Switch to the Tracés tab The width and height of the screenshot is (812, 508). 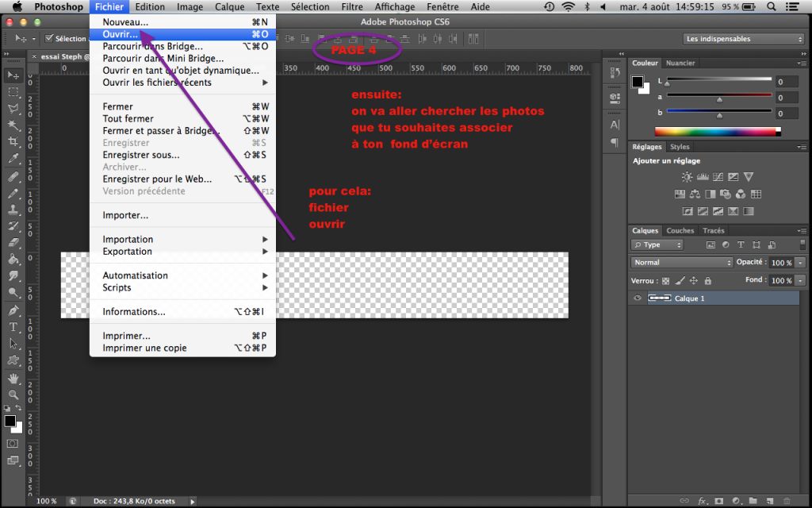click(714, 231)
